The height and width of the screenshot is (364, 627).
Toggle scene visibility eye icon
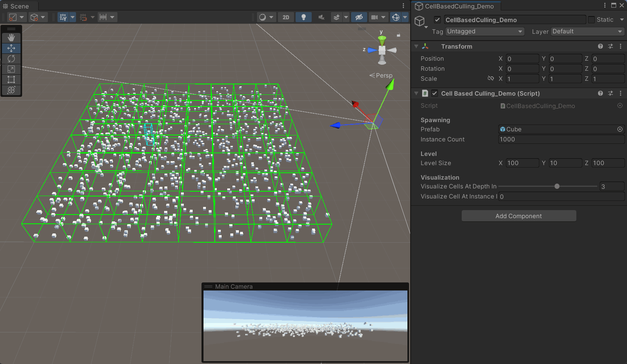[x=359, y=17]
